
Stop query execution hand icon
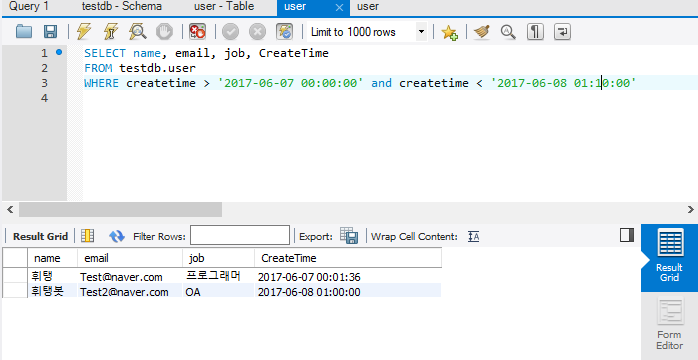164,32
